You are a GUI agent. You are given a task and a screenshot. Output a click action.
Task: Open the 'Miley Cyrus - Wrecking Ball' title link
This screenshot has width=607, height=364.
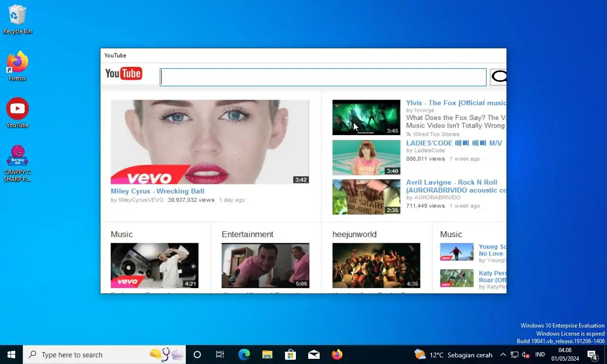(x=157, y=191)
